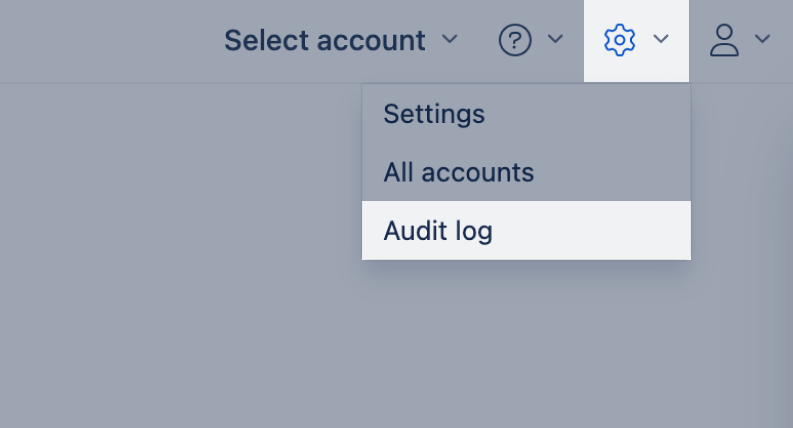Click the gear settings icon
Image resolution: width=793 pixels, height=428 pixels.
[620, 40]
